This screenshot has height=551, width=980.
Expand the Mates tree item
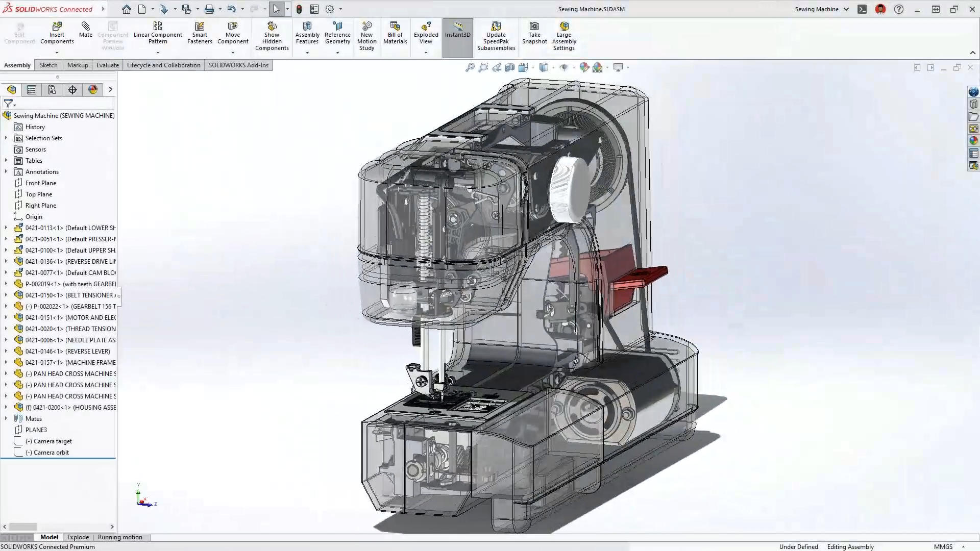click(6, 418)
